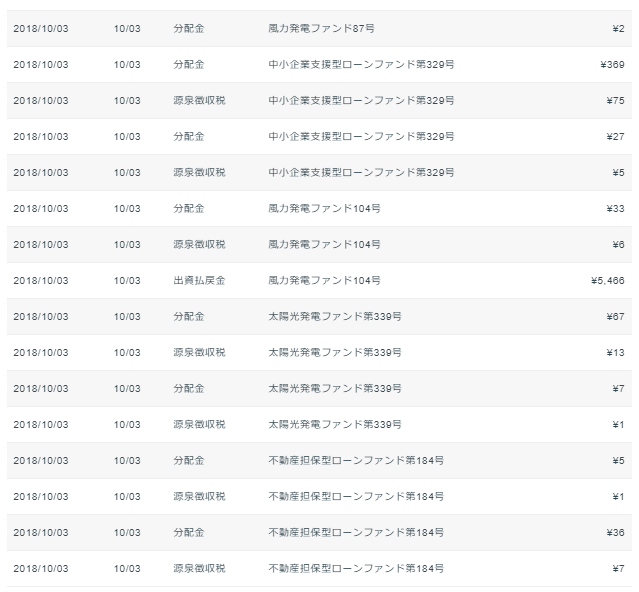Click the ¥369 amount cell
639x592 pixels.
coord(612,64)
